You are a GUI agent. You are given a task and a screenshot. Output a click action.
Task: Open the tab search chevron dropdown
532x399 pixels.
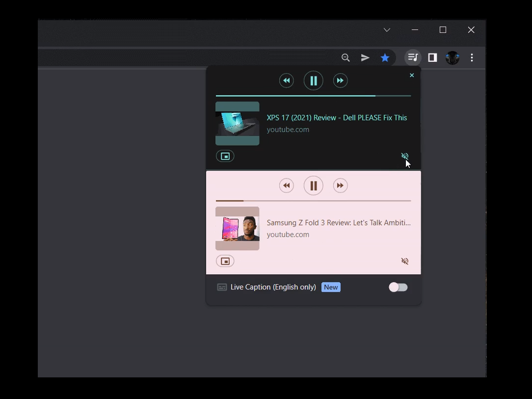tap(387, 30)
